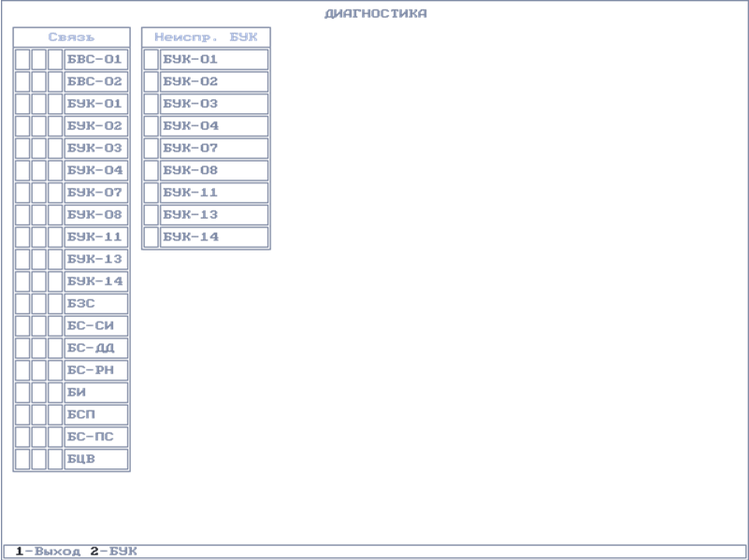Pick БУК-14 label in Связь panel
This screenshot has height=560, width=749.
pos(96,281)
